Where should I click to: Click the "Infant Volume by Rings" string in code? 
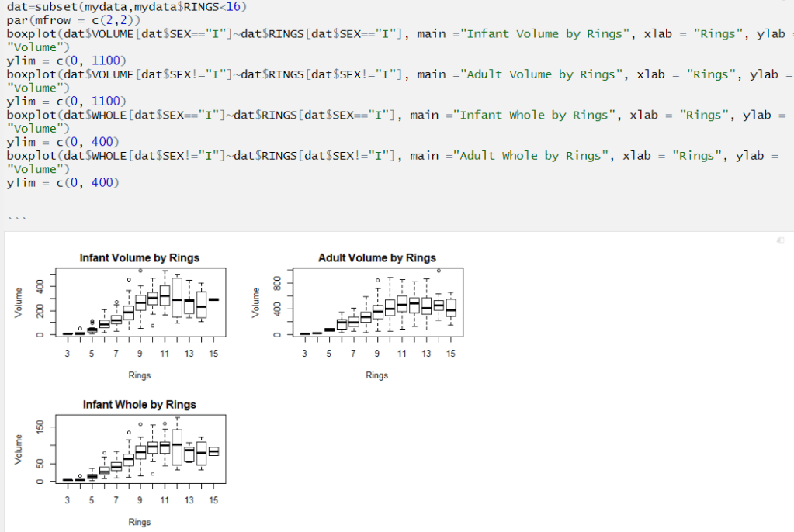point(545,34)
